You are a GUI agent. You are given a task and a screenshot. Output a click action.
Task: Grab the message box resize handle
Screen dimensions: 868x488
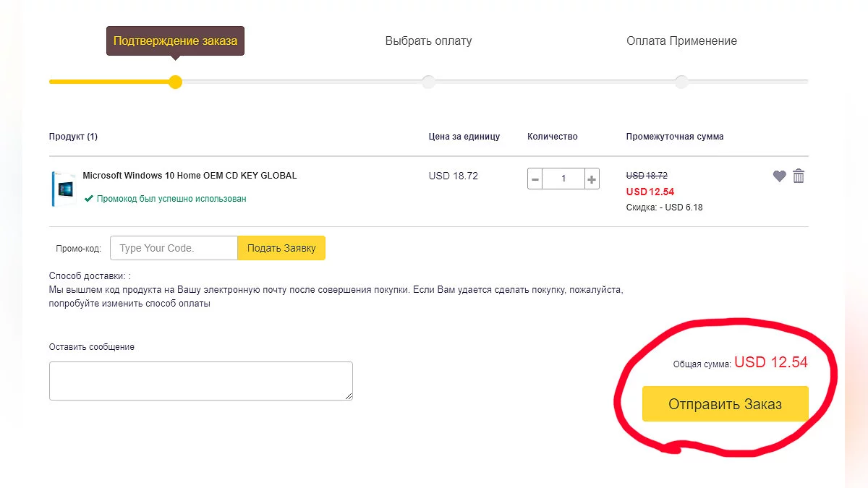tap(349, 395)
